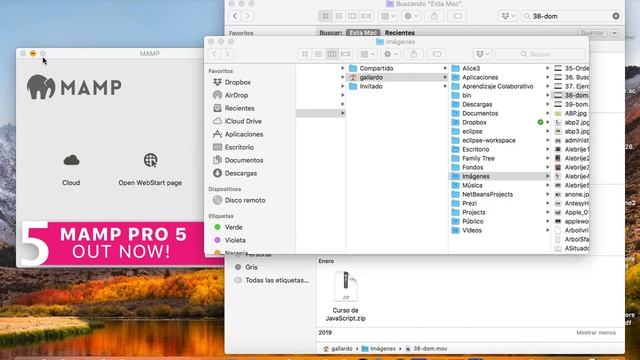The image size is (640, 360).
Task: Open the action gear menu in search window
Action: pos(411,16)
